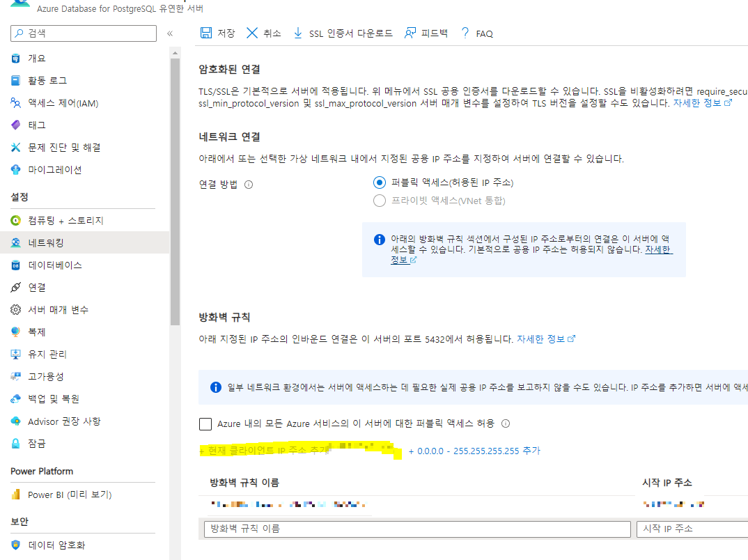This screenshot has height=560, width=748.
Task: Click + 0.0.0.0 - 255.255.255.255 추가 link
Action: click(x=475, y=451)
